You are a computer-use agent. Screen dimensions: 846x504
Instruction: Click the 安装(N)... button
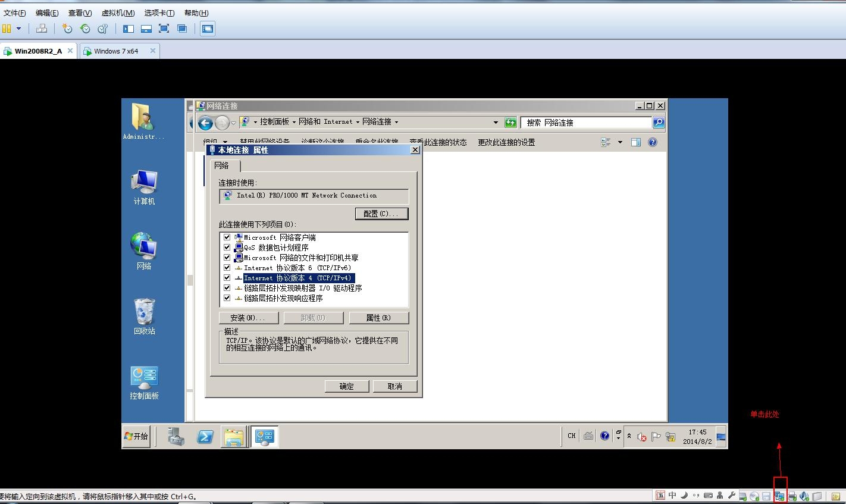click(x=249, y=318)
